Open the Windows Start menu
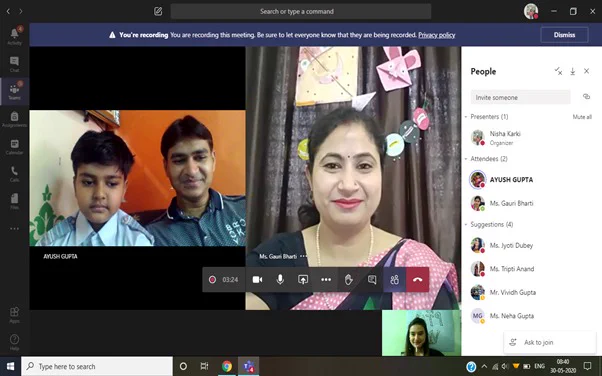602x376 pixels. (10, 366)
